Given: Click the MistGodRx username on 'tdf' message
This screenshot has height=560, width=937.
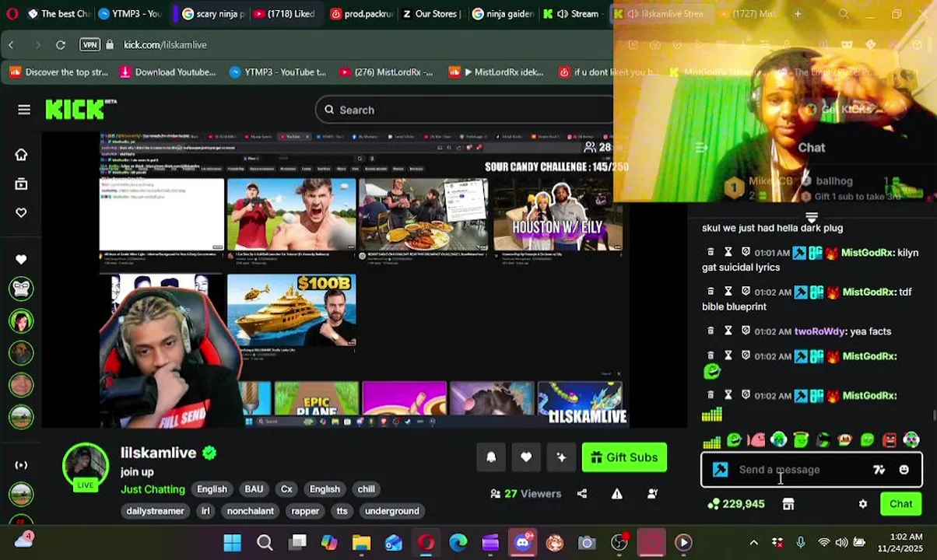Looking at the screenshot, I should (x=868, y=292).
